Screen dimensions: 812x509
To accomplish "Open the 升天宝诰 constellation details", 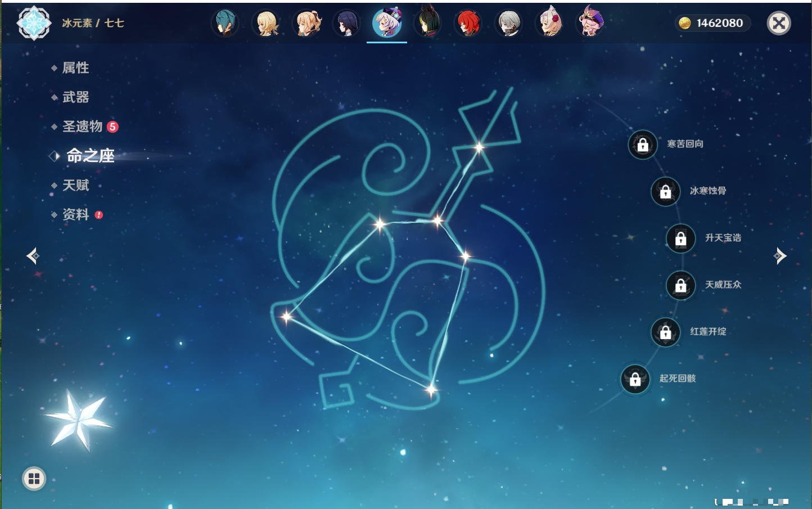I will coord(723,238).
